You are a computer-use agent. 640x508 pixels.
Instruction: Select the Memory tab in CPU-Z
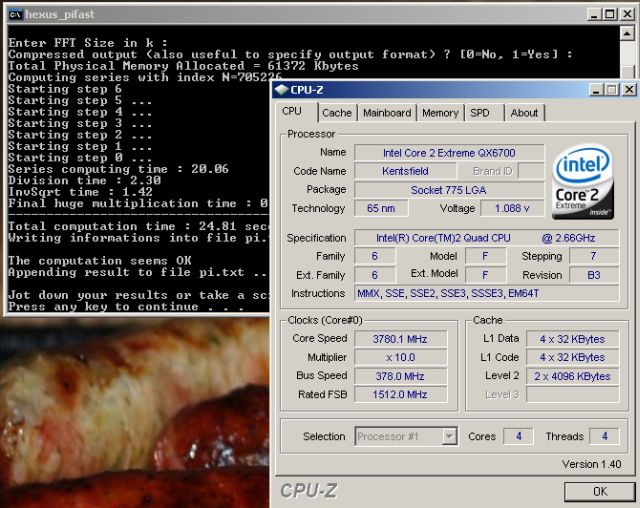440,113
